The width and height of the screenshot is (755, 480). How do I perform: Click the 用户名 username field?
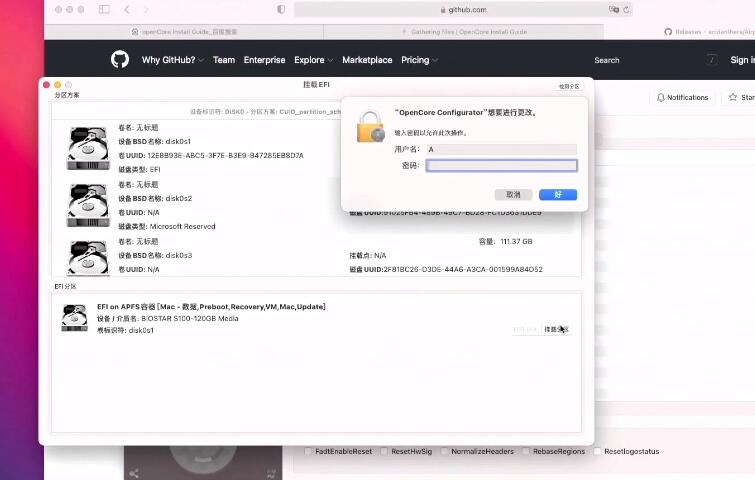click(x=501, y=149)
